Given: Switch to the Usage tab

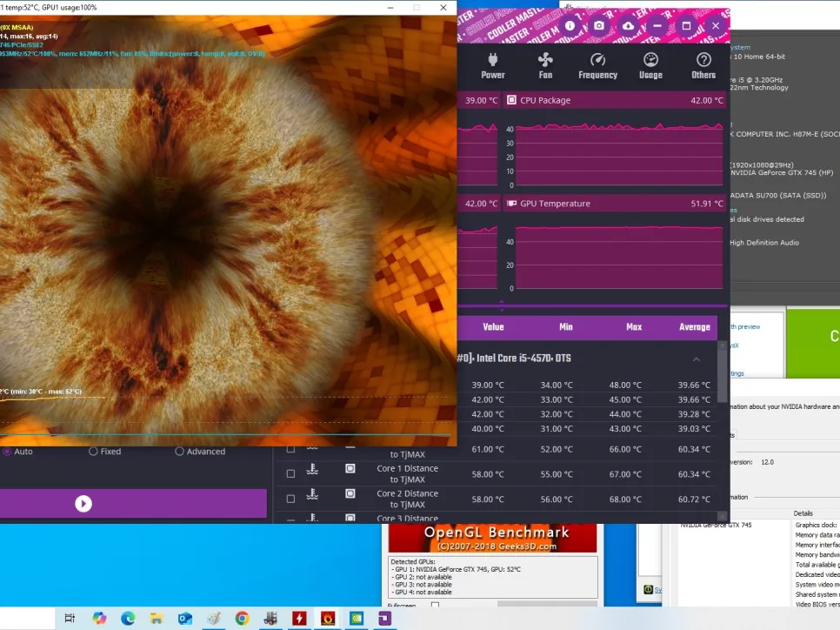Looking at the screenshot, I should pyautogui.click(x=650, y=66).
